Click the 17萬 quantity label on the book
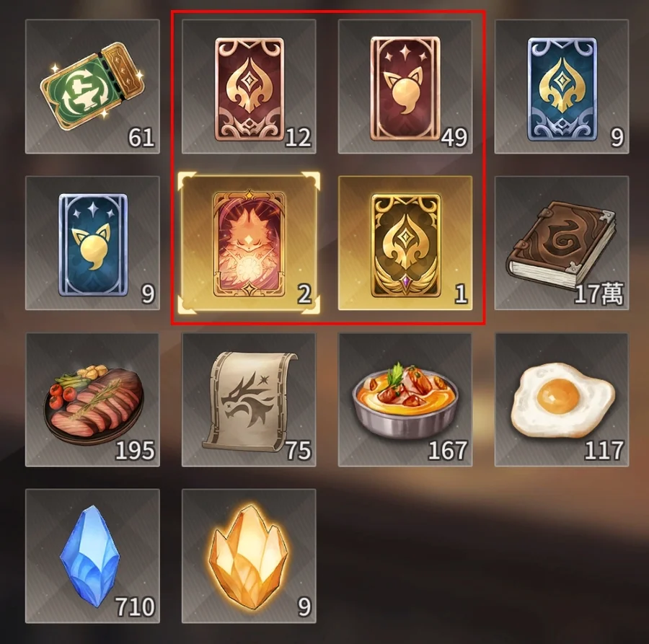This screenshot has width=649, height=644. coord(599,294)
